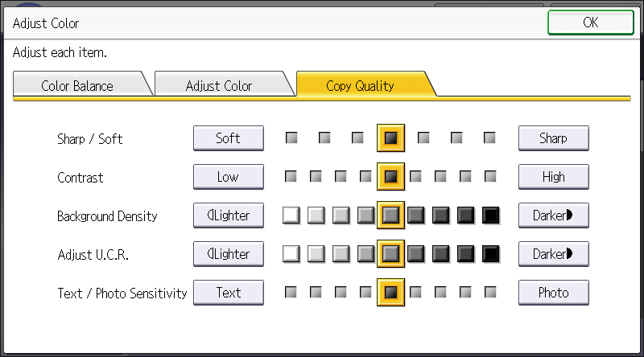
Task: Open the Adjust Color tab
Action: [x=218, y=85]
